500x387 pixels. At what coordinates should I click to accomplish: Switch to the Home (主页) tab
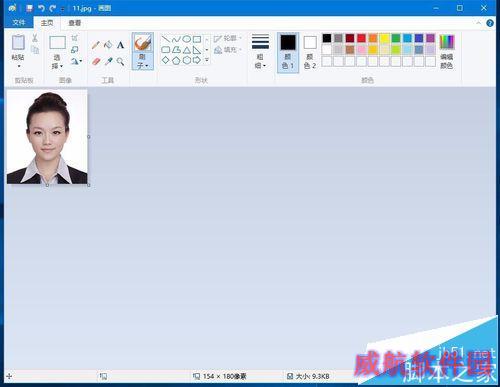point(47,23)
